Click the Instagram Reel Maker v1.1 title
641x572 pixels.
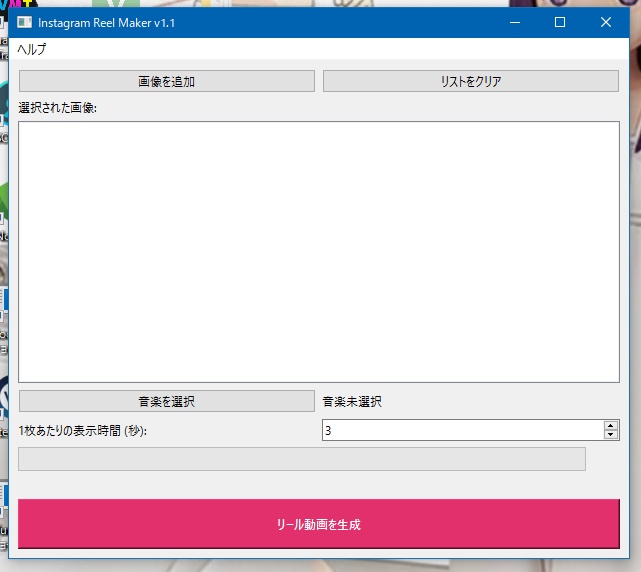click(106, 23)
